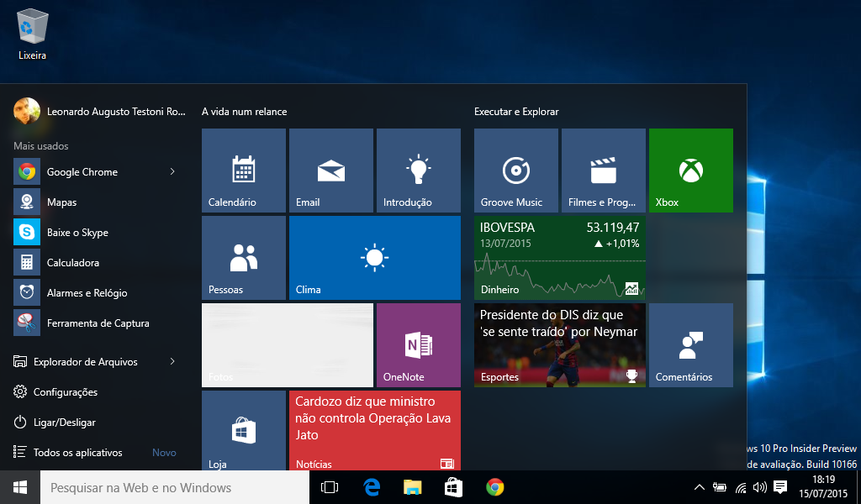Launch the OneNote tile
This screenshot has height=504, width=861.
(419, 345)
